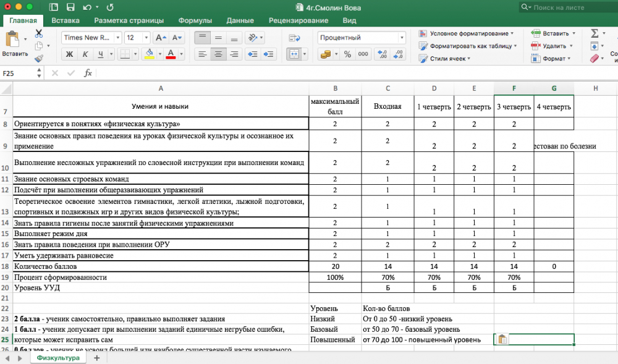Open the font name Times New Roman dropdown
618x364 pixels.
pos(117,38)
